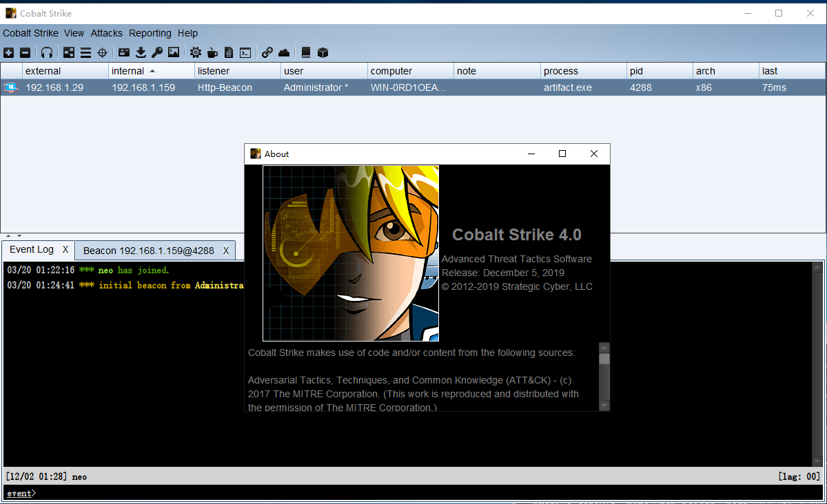Open help via the book icon

pos(306,52)
